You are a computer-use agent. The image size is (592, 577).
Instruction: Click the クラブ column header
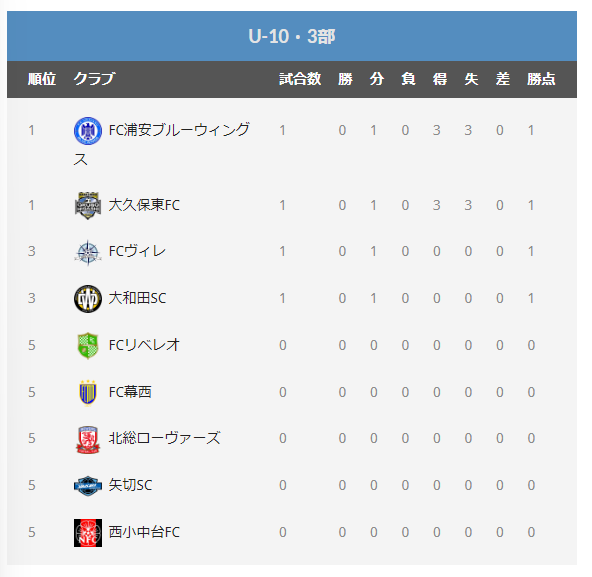pos(94,79)
